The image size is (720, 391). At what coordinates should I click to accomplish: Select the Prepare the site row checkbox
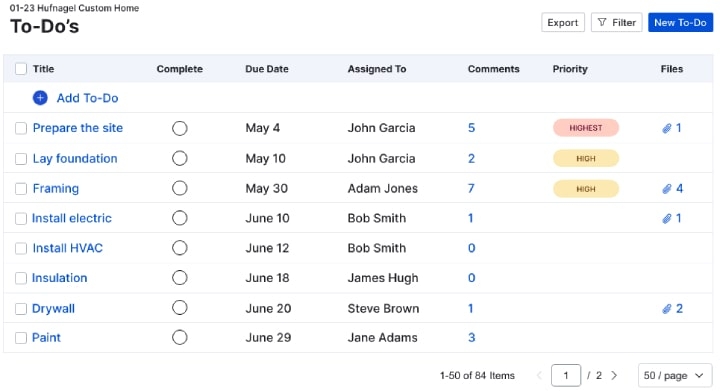21,128
